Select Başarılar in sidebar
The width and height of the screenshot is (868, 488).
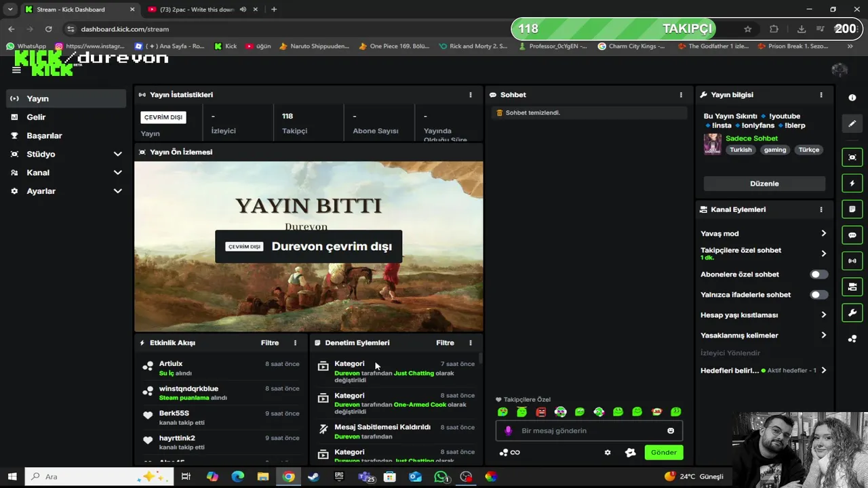[x=66, y=136]
